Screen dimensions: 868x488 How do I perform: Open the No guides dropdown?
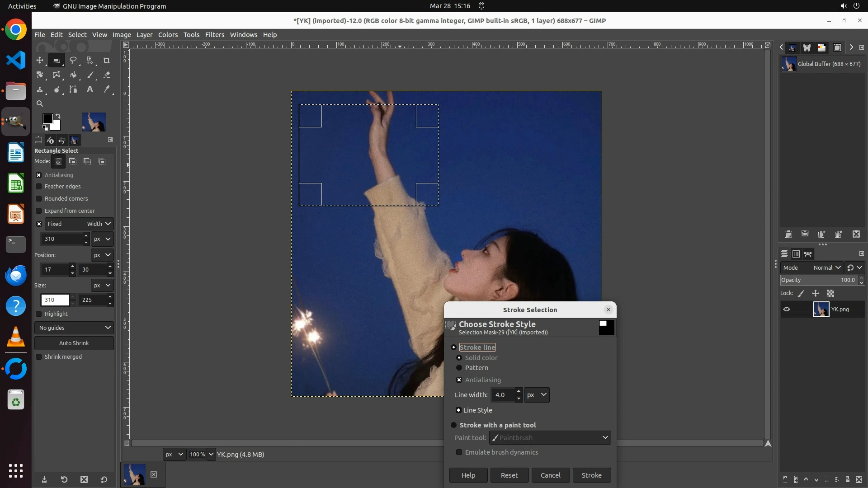(74, 328)
